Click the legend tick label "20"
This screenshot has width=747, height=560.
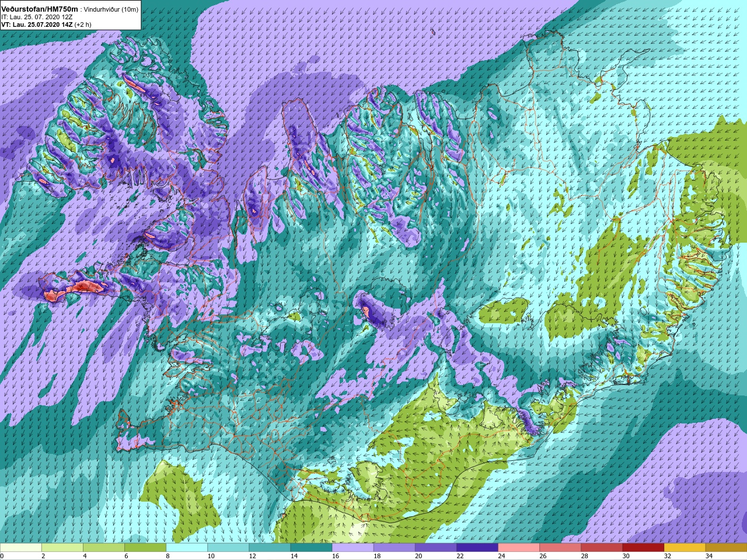(x=418, y=556)
